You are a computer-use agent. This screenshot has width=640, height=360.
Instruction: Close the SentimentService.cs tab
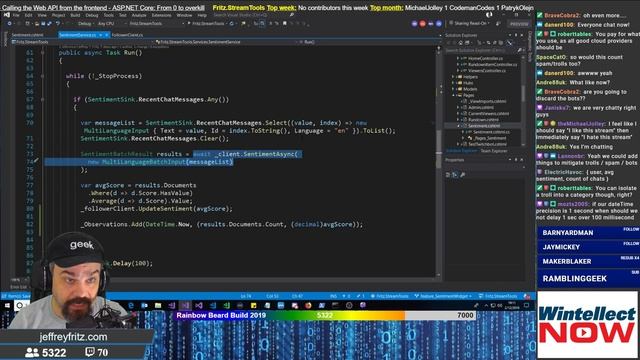tap(107, 35)
